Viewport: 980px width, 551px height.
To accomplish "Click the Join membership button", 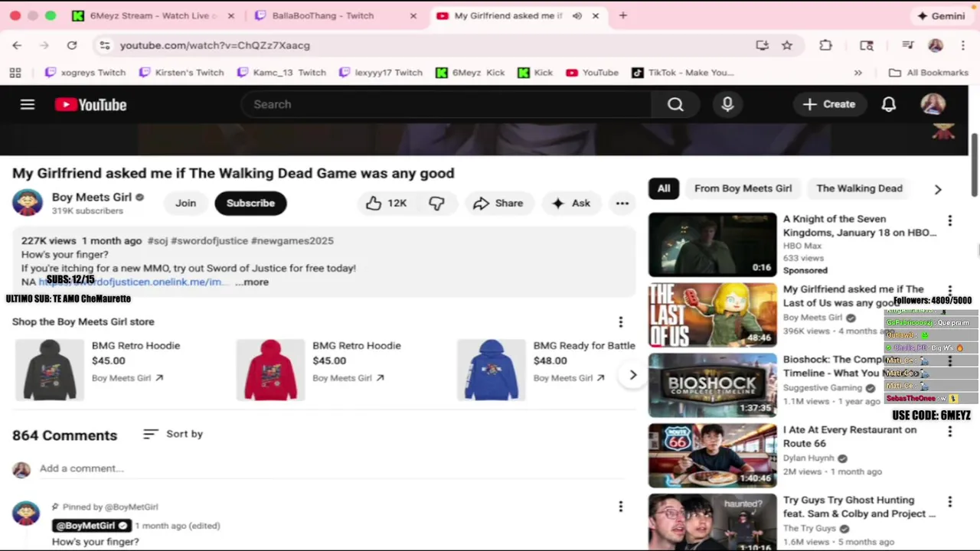I will click(x=185, y=203).
